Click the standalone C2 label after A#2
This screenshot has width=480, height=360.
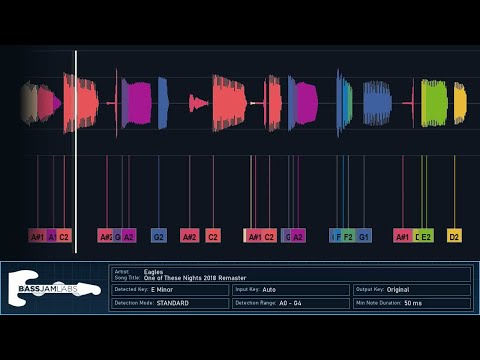(x=213, y=237)
